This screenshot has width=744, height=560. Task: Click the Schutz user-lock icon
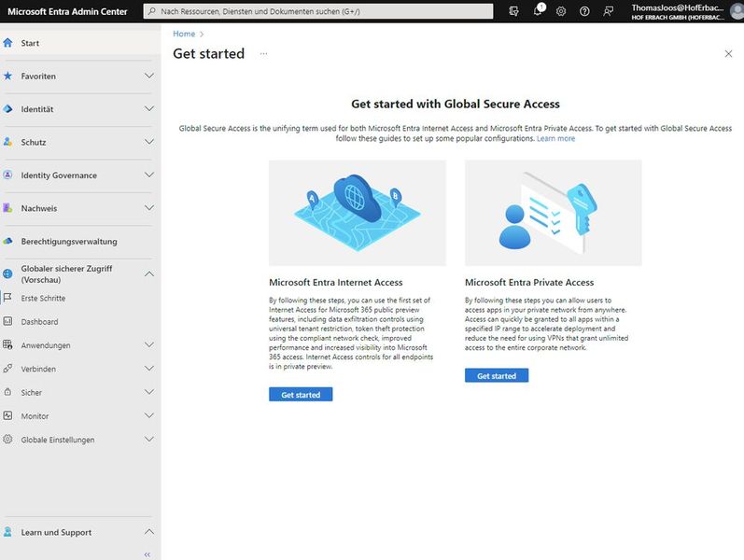click(x=7, y=142)
